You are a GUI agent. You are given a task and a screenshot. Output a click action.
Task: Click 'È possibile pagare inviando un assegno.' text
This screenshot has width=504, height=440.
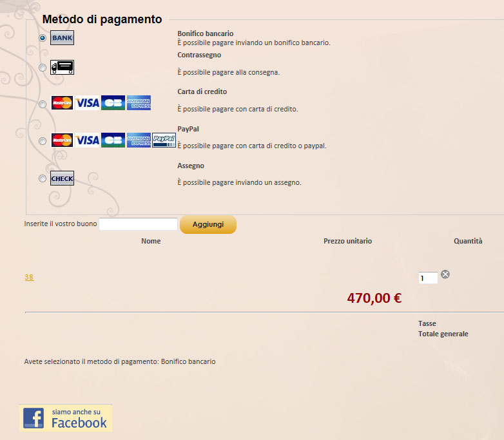(x=240, y=182)
